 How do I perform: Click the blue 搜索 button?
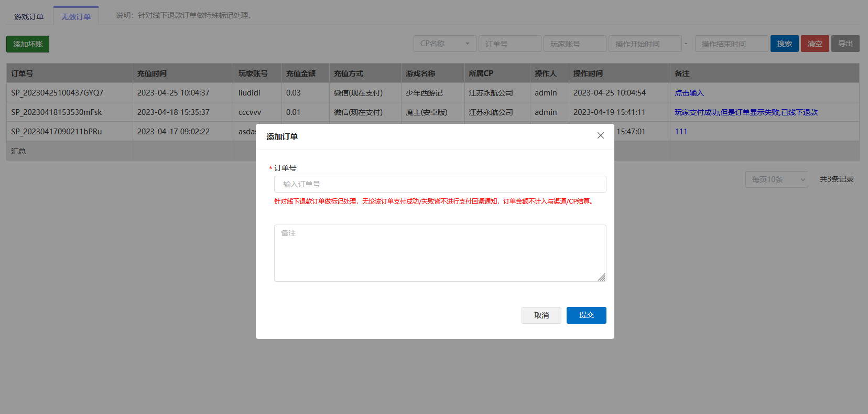point(785,44)
